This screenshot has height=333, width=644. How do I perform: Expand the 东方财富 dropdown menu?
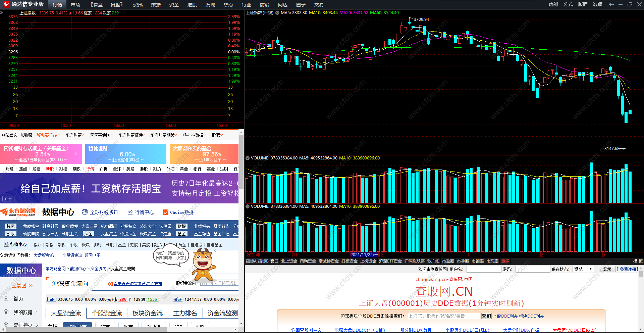point(75,135)
